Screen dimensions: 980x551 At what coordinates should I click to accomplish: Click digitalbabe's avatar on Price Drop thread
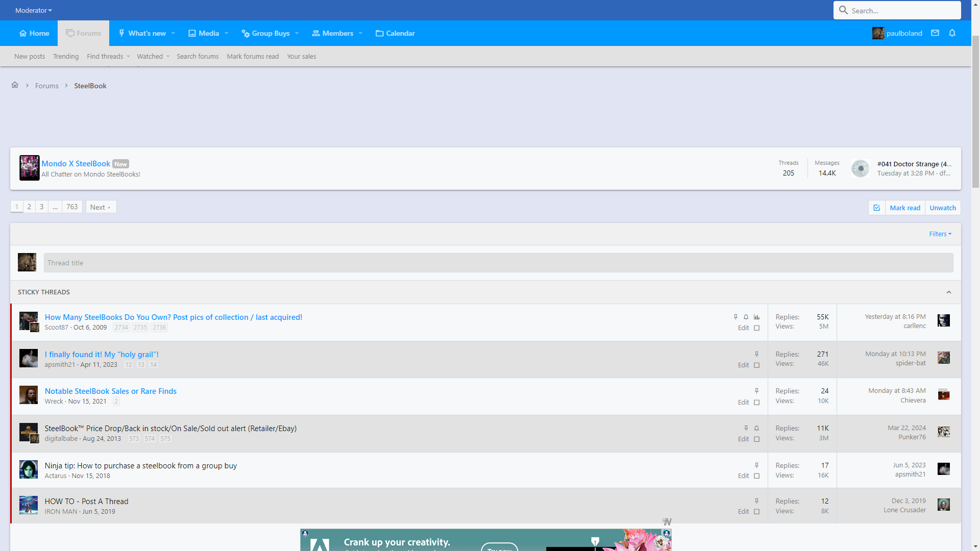coord(29,433)
